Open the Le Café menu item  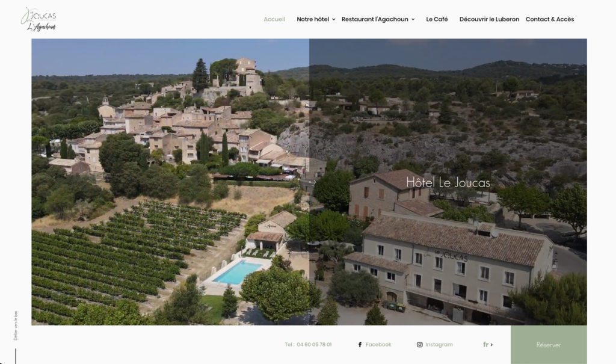(x=437, y=19)
